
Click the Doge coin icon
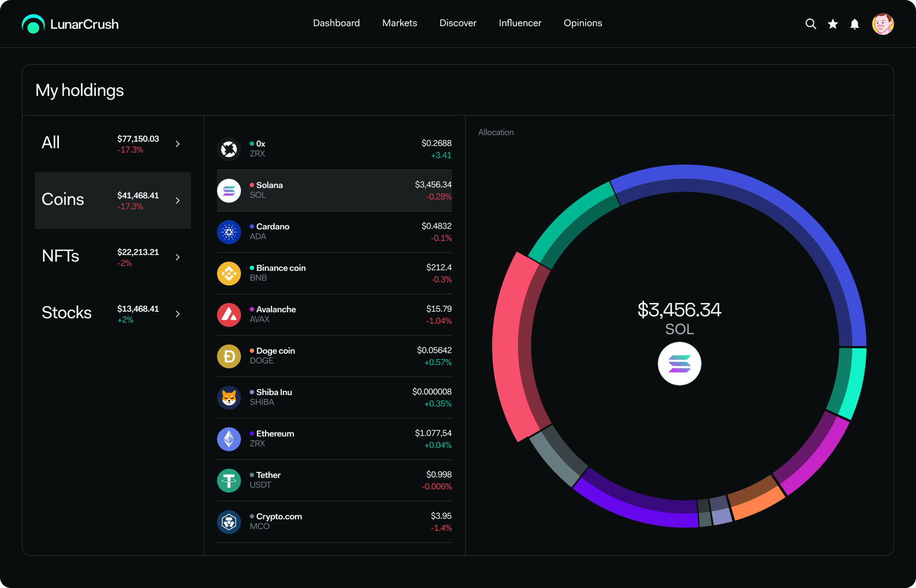pyautogui.click(x=229, y=356)
